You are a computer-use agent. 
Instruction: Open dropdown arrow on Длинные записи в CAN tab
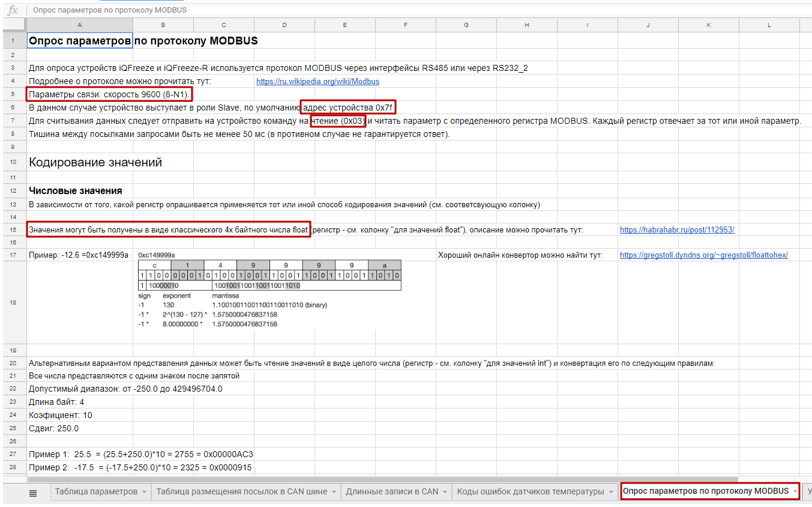[445, 492]
